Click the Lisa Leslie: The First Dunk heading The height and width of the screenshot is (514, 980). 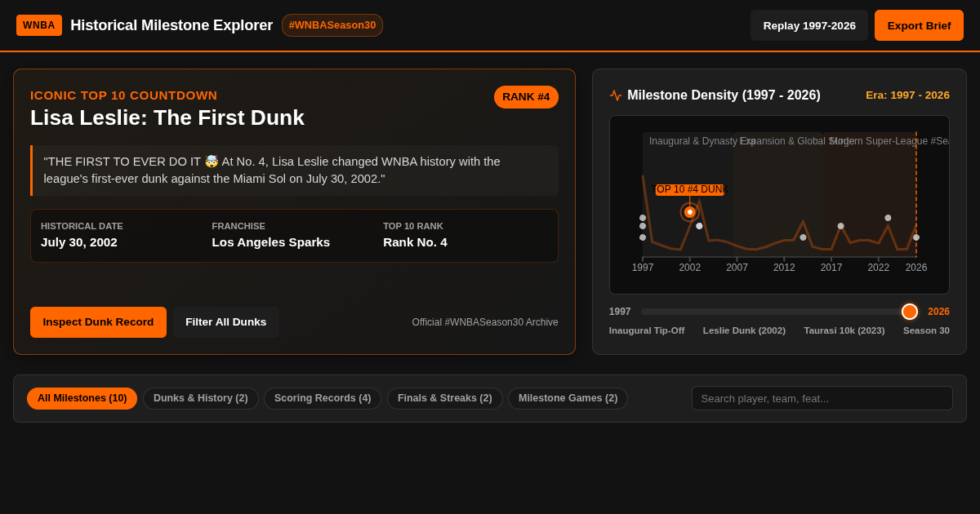coord(167,117)
